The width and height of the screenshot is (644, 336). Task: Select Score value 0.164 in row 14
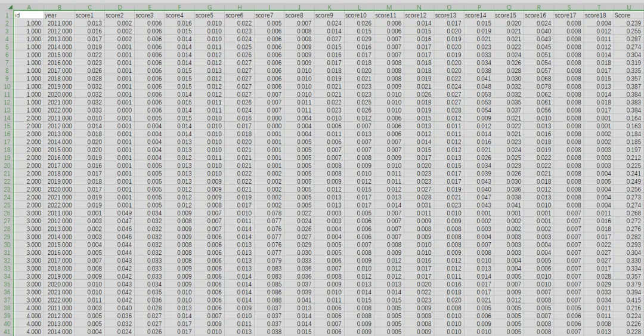coord(628,118)
